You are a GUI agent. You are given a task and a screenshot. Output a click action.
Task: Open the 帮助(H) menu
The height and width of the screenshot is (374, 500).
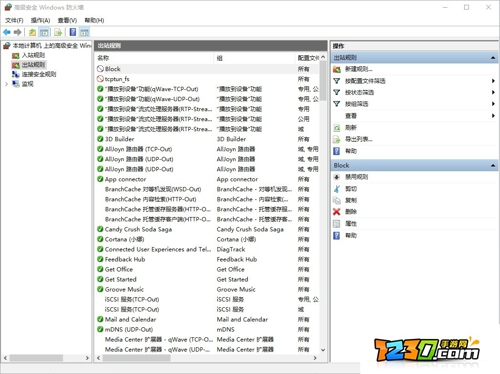click(94, 20)
